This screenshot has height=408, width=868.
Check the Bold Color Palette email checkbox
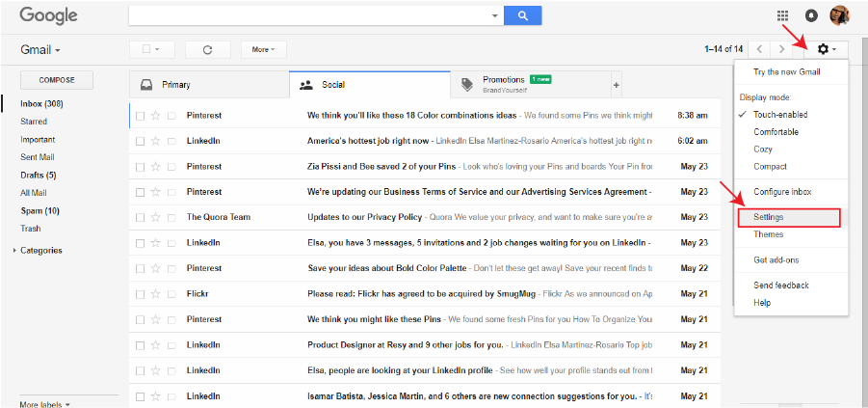140,268
